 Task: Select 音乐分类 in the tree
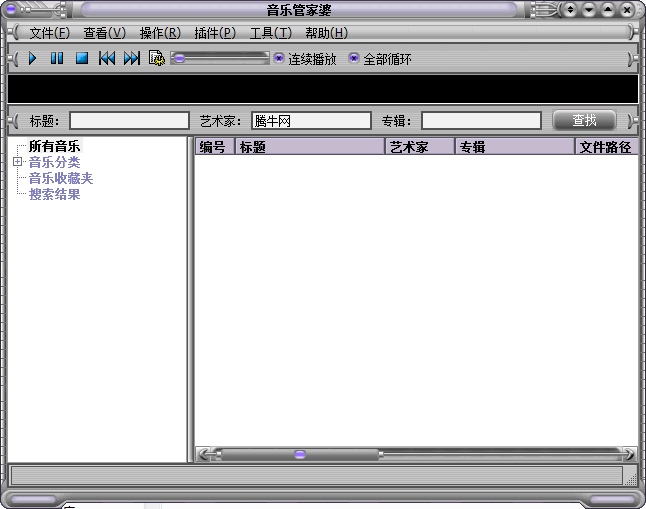click(x=54, y=162)
